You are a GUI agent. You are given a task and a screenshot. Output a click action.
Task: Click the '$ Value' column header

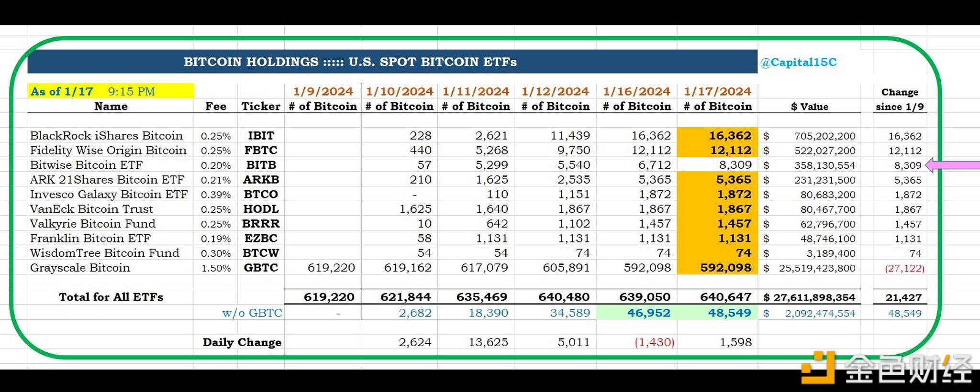810,107
